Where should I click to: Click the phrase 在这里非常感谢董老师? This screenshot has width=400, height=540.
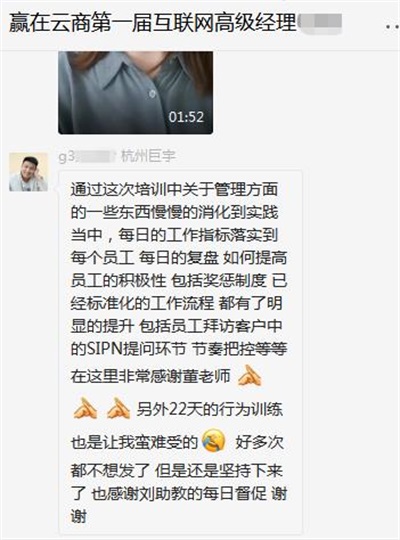tap(150, 376)
